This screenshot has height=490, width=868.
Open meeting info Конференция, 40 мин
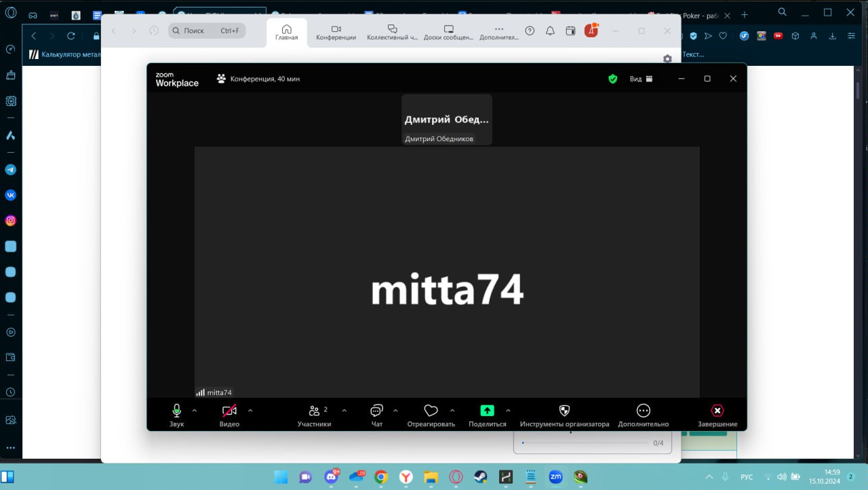258,79
